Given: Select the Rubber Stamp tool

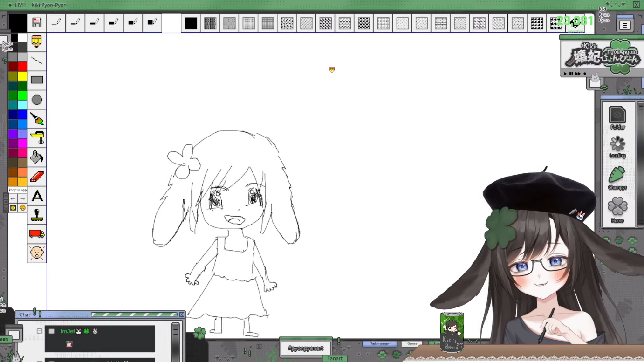Looking at the screenshot, I should click(37, 215).
